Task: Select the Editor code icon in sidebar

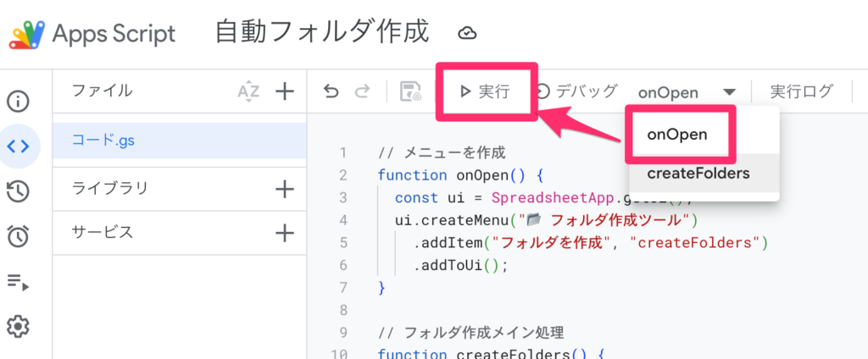Action: pyautogui.click(x=19, y=146)
